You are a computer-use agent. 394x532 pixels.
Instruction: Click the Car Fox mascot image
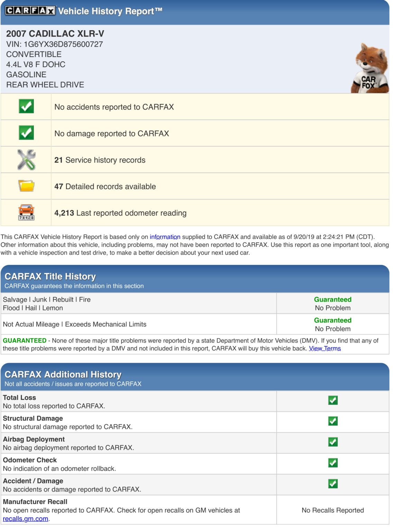(370, 68)
